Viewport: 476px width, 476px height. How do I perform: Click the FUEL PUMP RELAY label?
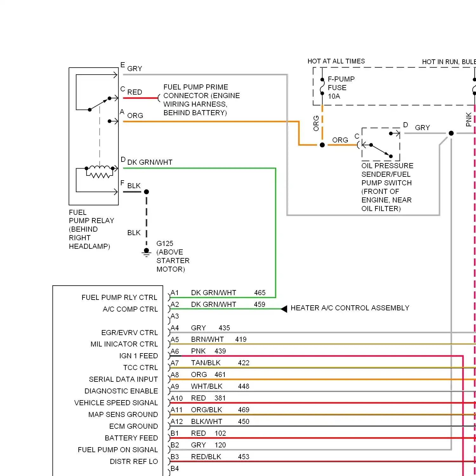pyautogui.click(x=91, y=229)
